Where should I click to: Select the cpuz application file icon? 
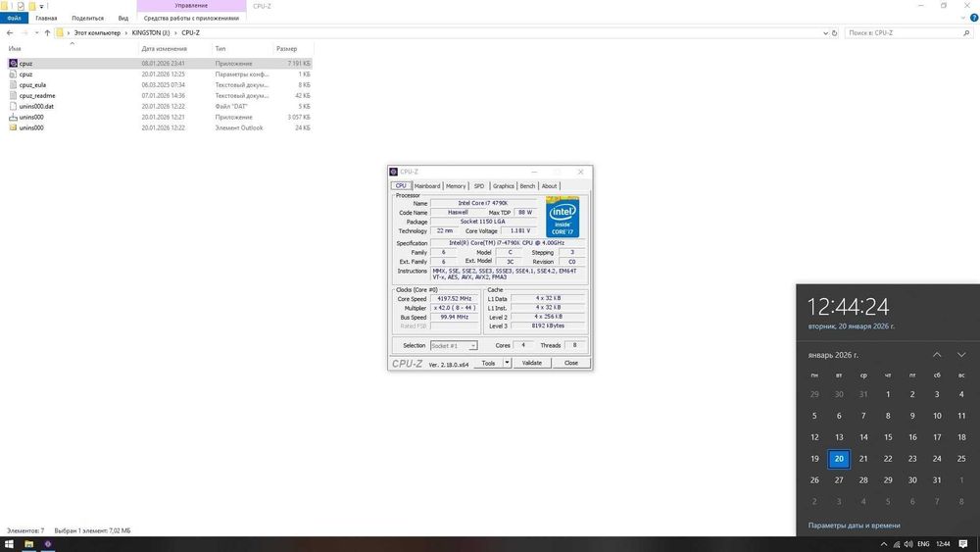(x=13, y=63)
